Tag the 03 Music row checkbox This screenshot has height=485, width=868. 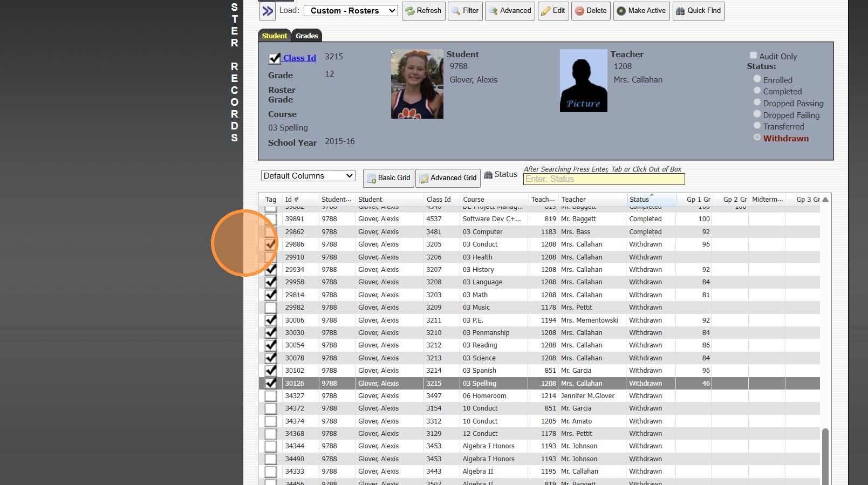(271, 308)
